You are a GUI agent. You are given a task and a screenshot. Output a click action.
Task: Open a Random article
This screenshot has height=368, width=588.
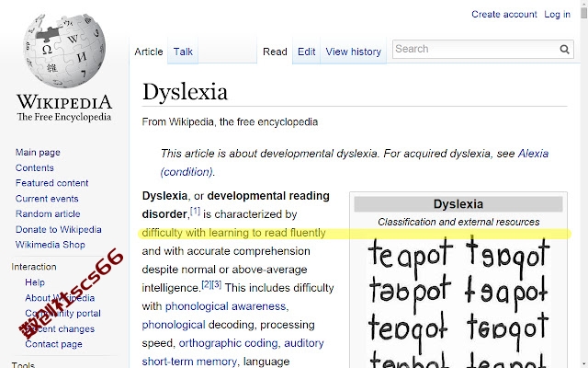(x=48, y=214)
